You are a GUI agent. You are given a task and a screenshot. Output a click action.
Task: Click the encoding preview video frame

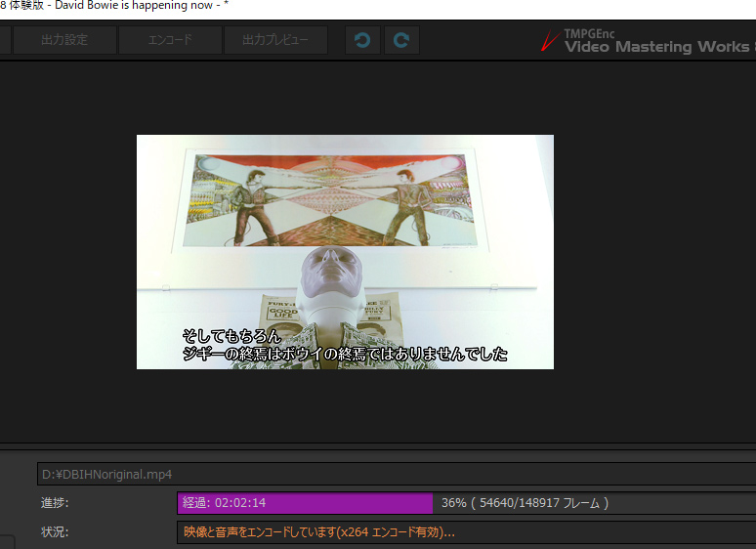(345, 252)
